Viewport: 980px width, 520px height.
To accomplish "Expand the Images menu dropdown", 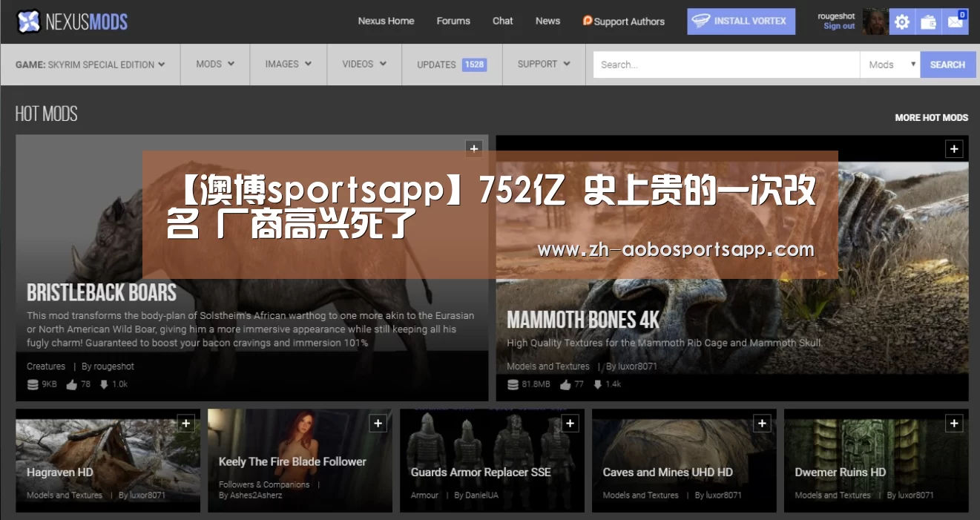I will pyautogui.click(x=289, y=65).
